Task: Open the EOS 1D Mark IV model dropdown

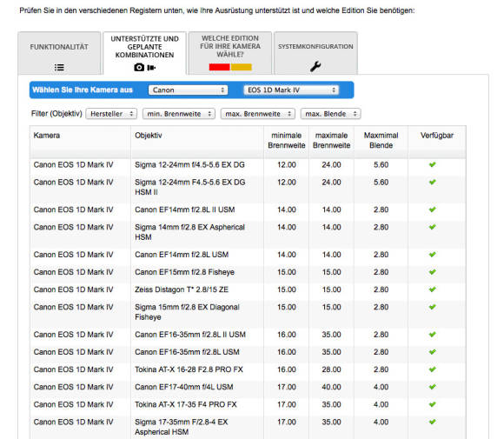Action: tap(291, 90)
